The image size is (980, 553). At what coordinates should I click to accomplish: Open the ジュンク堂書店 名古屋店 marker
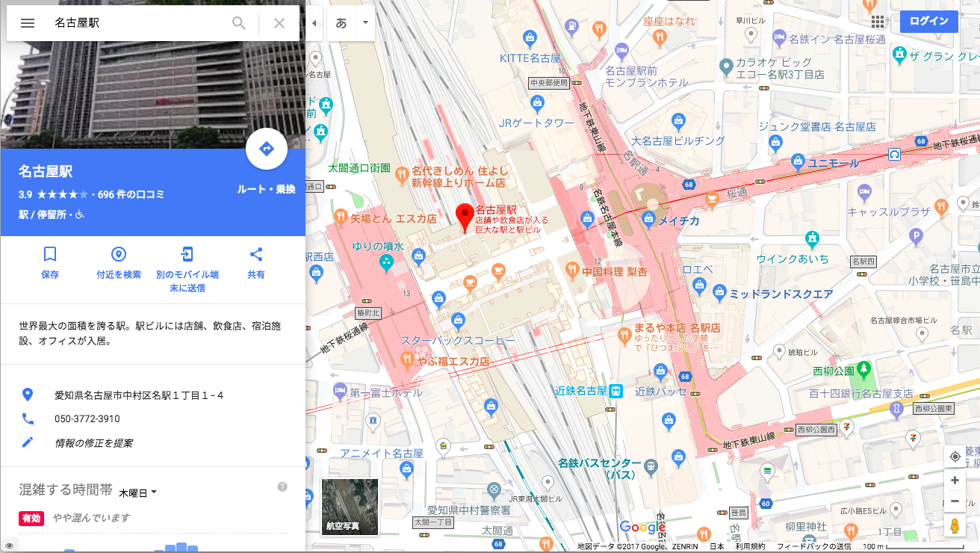pos(777,141)
